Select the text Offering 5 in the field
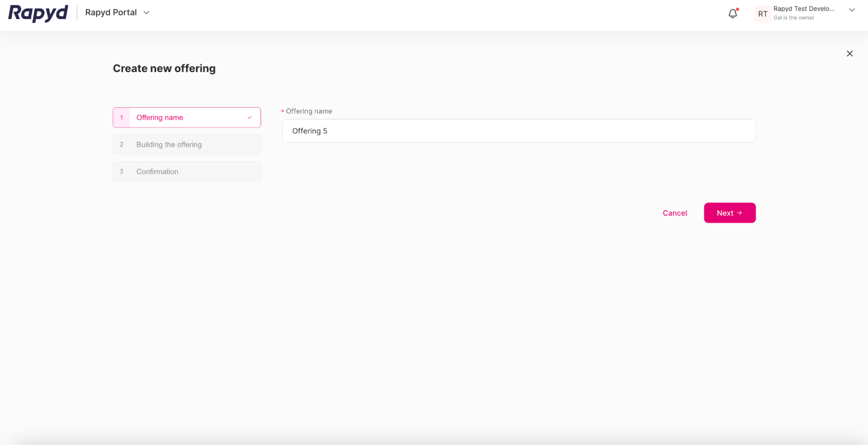Viewport: 868px width, 445px height. [310, 131]
